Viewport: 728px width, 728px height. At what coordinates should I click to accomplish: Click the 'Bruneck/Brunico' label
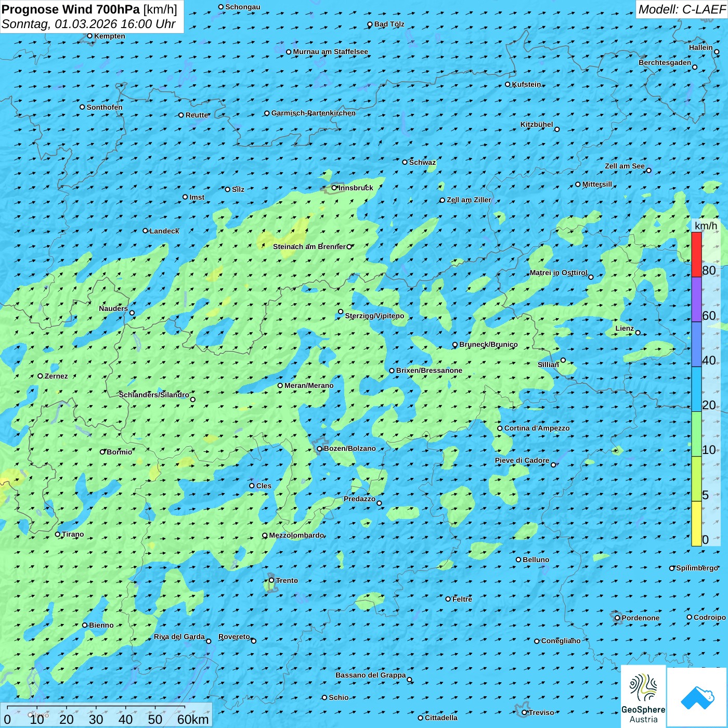click(x=489, y=344)
